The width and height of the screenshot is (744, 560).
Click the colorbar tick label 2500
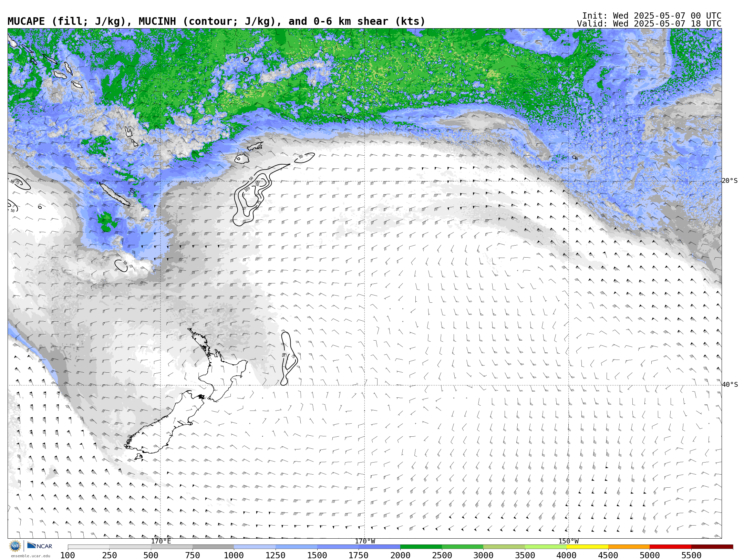(x=442, y=556)
